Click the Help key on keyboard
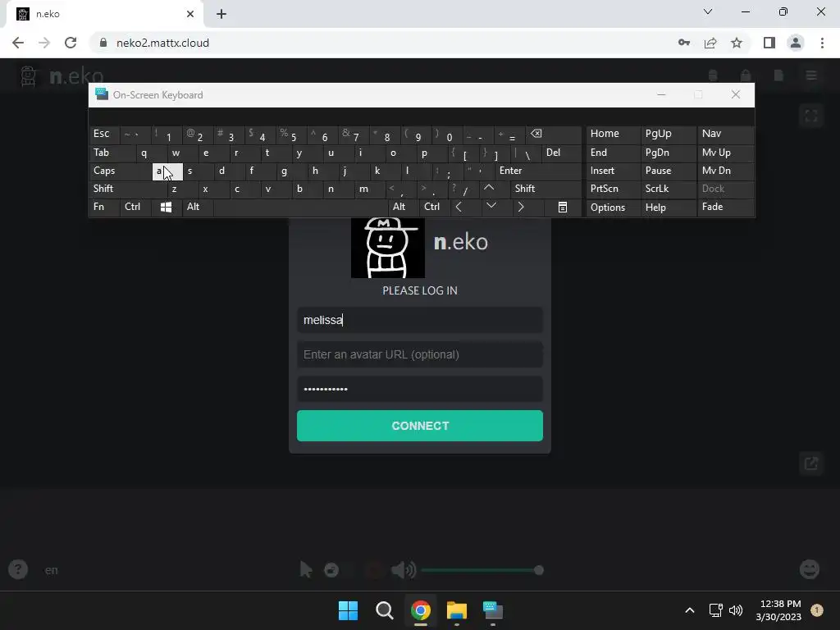Image resolution: width=840 pixels, height=630 pixels. click(668, 208)
